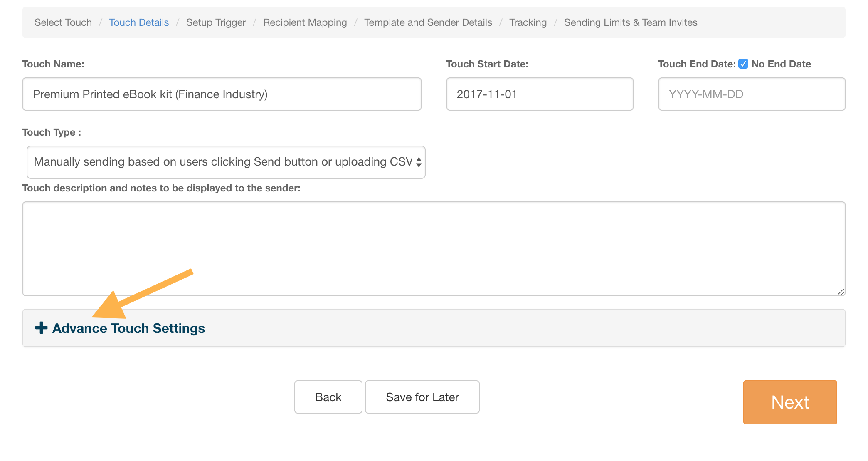Click into the Touch Name field
Image resolution: width=868 pixels, height=461 pixels.
click(222, 94)
